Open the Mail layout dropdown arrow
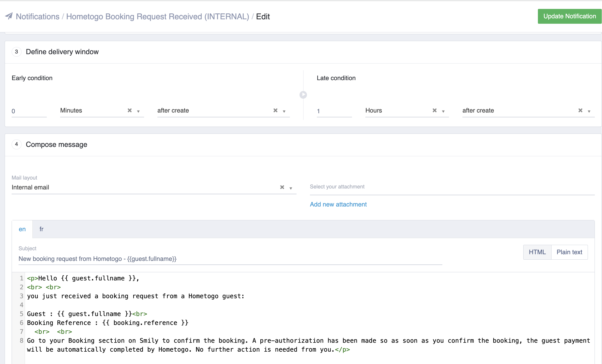Screen dimensions: 602x364 click(x=291, y=188)
